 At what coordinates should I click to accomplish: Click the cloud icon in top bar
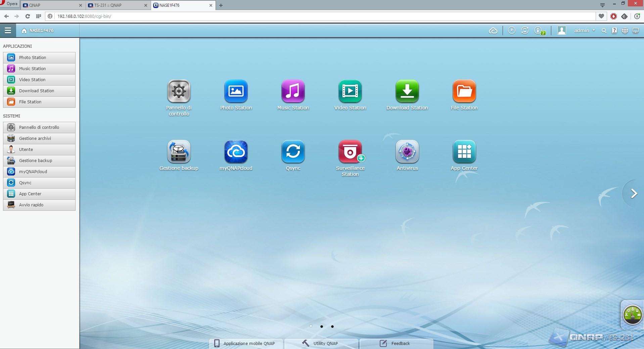coord(493,31)
